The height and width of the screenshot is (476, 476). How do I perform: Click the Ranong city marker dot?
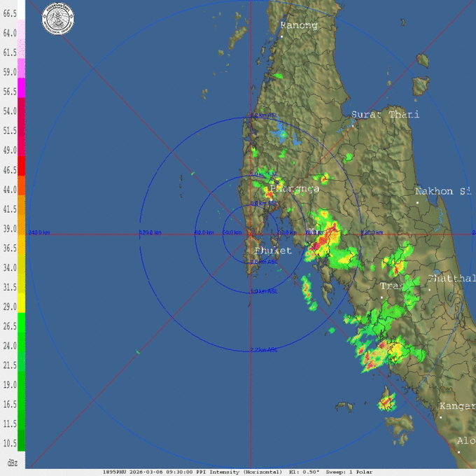[x=281, y=36]
